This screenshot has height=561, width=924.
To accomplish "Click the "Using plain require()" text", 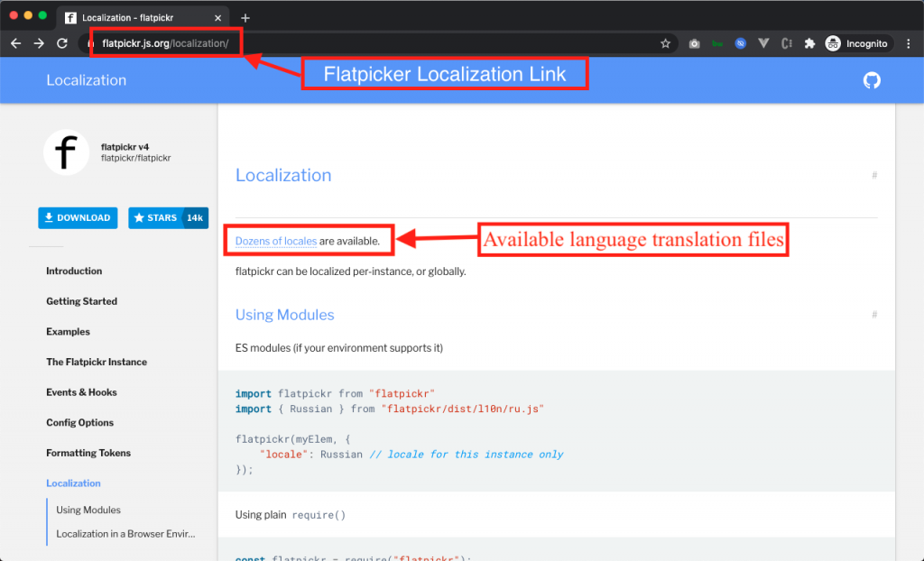I will coord(291,515).
